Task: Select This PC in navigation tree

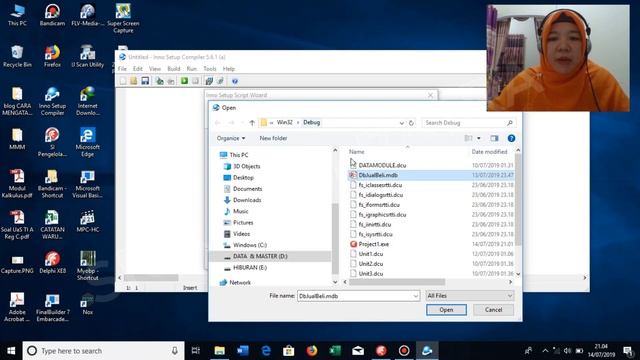Action: (x=239, y=155)
